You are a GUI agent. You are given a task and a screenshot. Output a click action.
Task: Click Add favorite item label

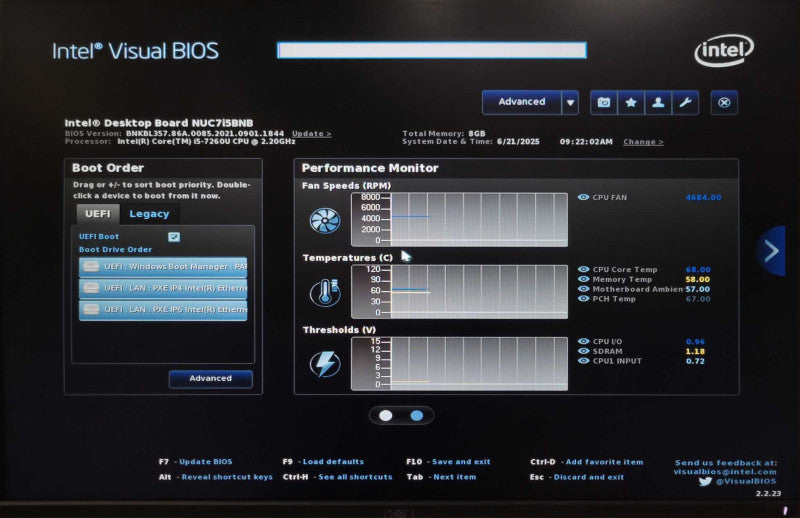point(605,462)
